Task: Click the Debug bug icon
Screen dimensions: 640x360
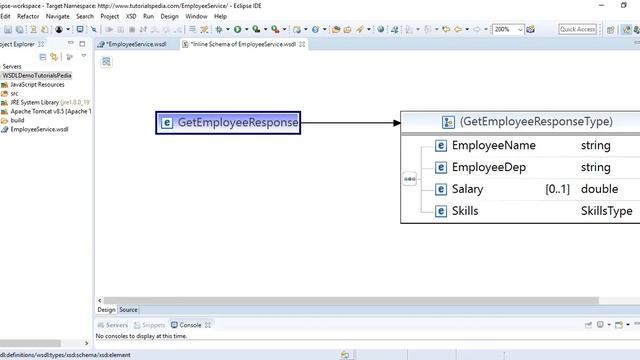Action: pyautogui.click(x=219, y=29)
